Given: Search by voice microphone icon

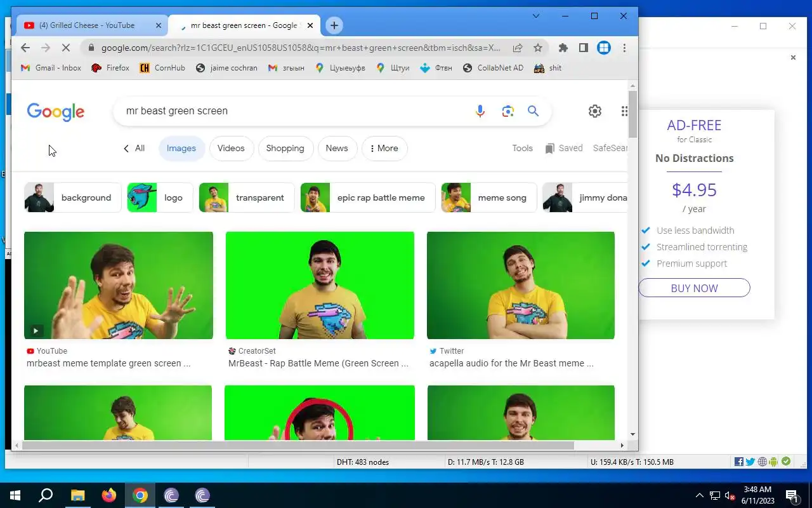Looking at the screenshot, I should (480, 111).
